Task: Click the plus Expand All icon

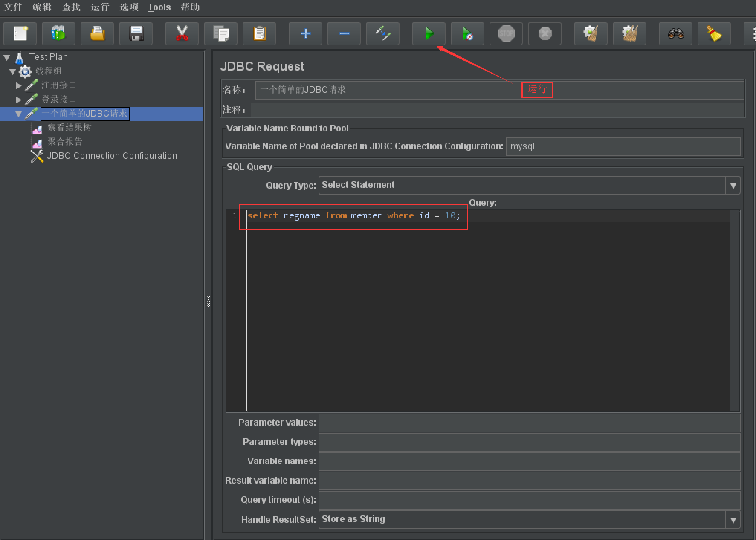Action: pyautogui.click(x=306, y=34)
